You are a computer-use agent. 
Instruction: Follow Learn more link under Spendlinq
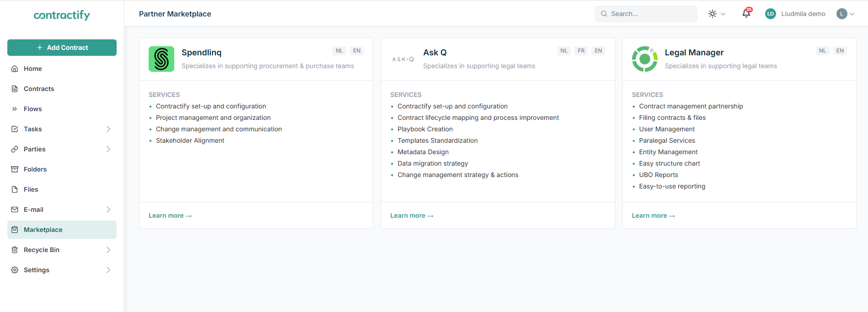click(x=170, y=215)
